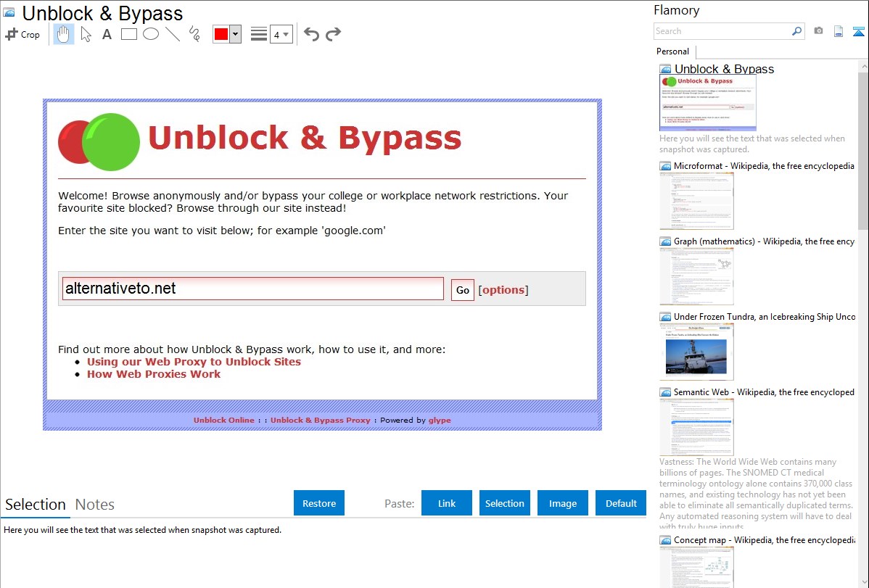
Task: Open 'How Web Proxies Work' link
Action: pyautogui.click(x=154, y=374)
